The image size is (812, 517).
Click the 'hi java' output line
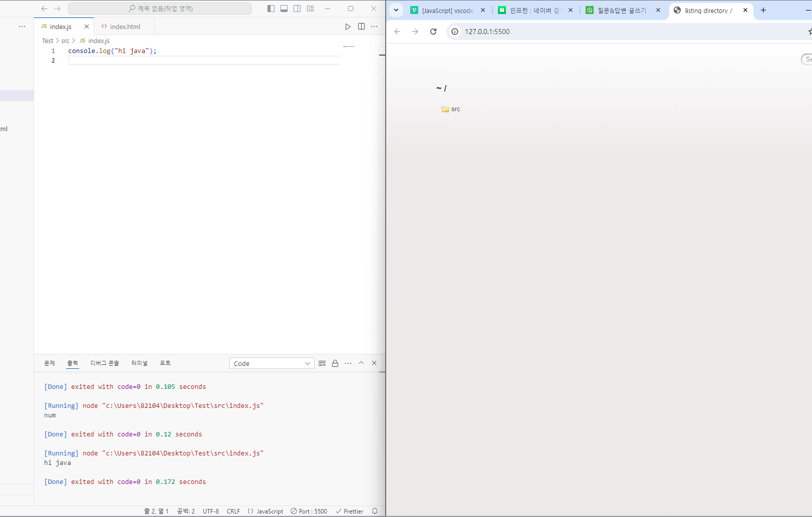[58, 463]
